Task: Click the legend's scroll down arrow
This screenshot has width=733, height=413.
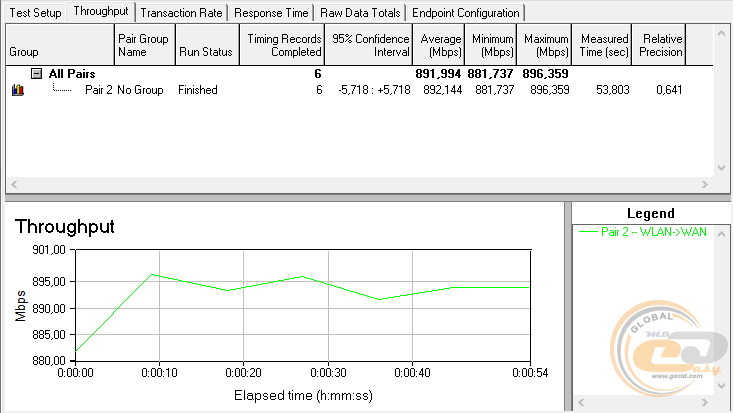Action: [722, 386]
